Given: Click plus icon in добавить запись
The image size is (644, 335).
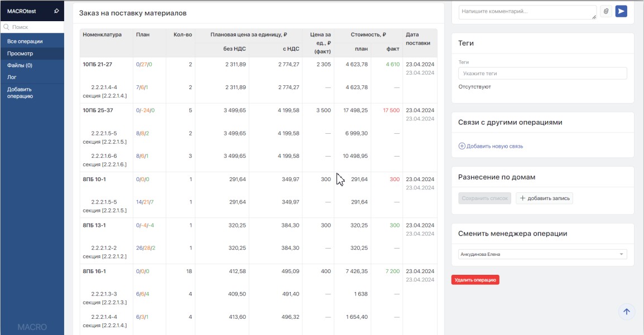Looking at the screenshot, I should [x=523, y=198].
